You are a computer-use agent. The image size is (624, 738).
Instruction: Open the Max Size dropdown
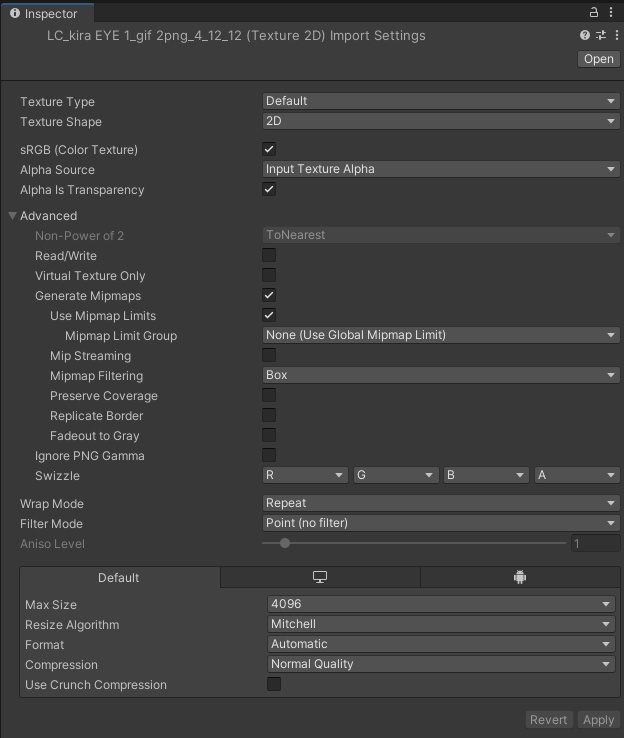click(441, 604)
